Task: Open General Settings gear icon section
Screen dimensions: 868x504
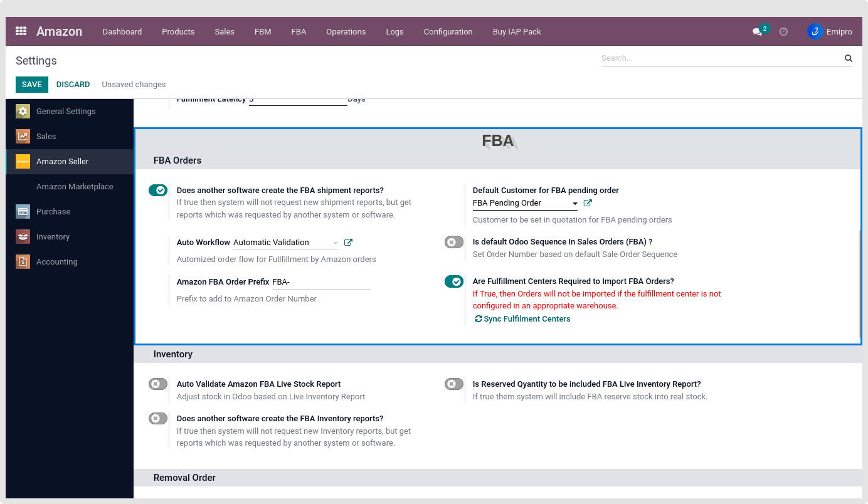Action: tap(23, 112)
